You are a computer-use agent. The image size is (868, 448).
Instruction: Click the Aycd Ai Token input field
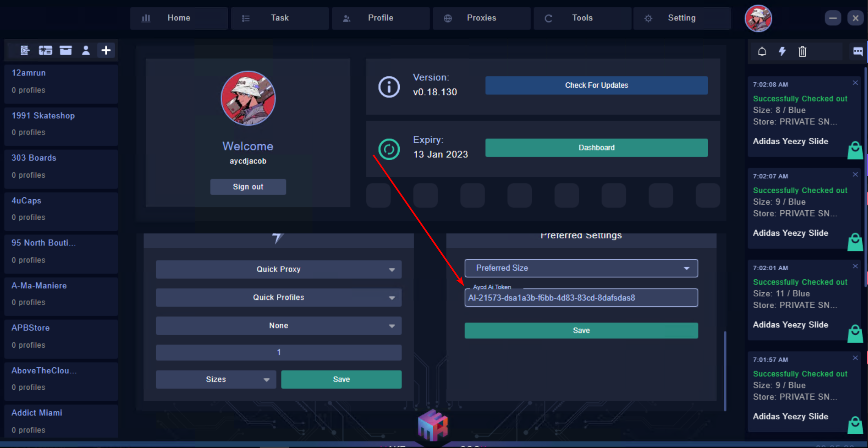[581, 298]
